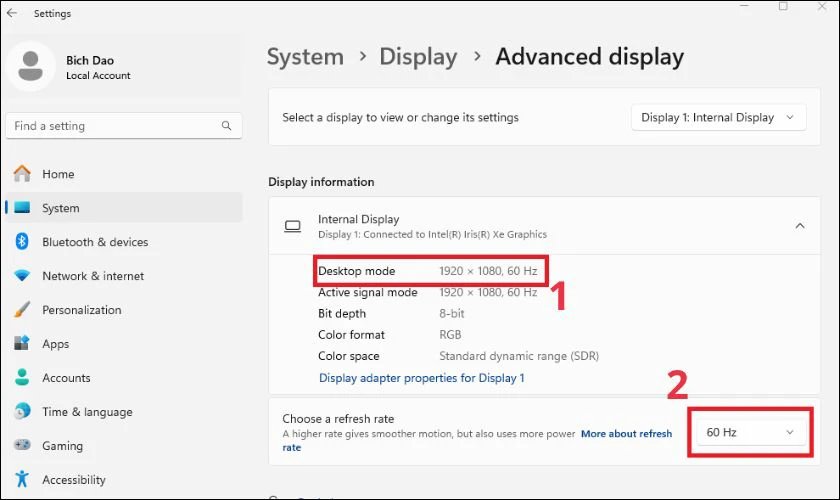
Task: Click the Bluetooth & devices icon
Action: tap(22, 242)
